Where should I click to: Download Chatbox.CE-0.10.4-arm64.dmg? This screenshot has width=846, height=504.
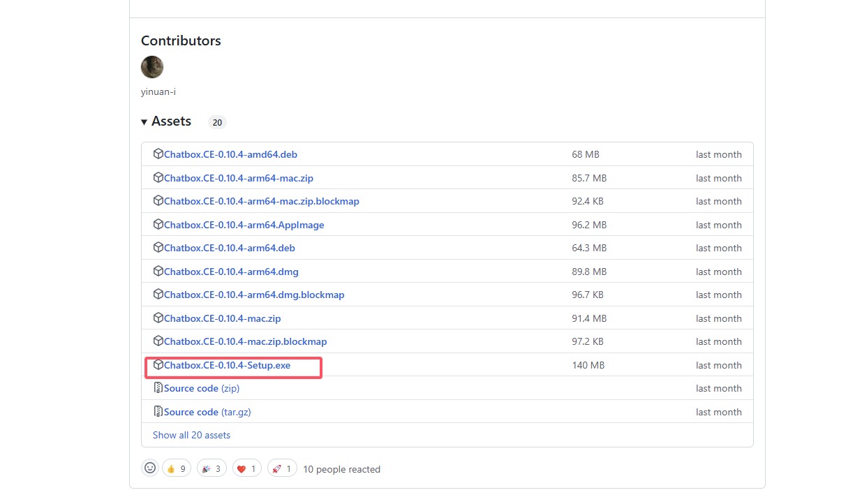(x=231, y=272)
